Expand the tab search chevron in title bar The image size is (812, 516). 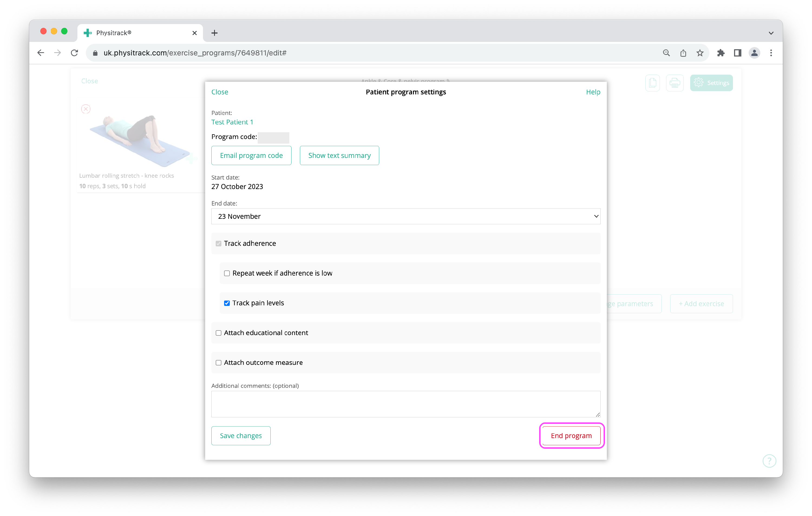pyautogui.click(x=771, y=33)
